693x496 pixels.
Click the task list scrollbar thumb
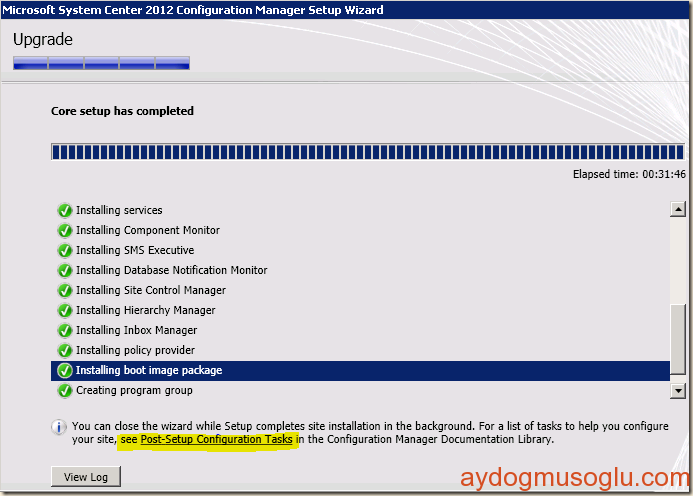[x=678, y=340]
